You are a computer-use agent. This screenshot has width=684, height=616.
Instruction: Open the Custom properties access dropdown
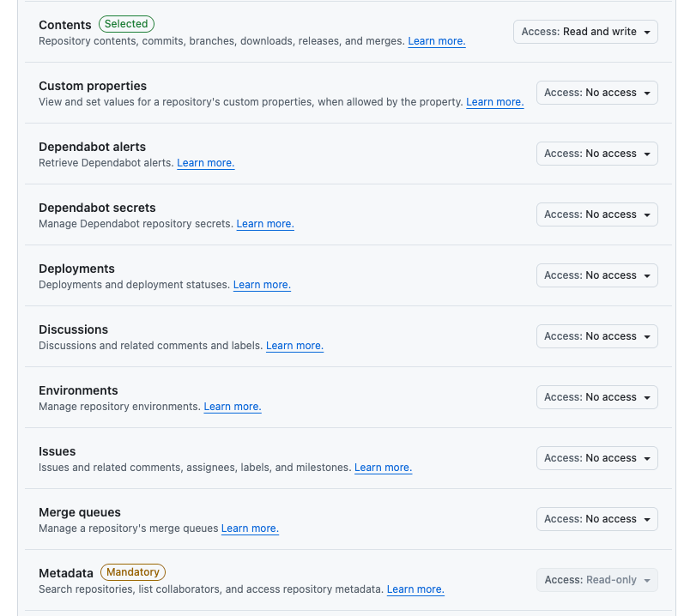coord(596,93)
